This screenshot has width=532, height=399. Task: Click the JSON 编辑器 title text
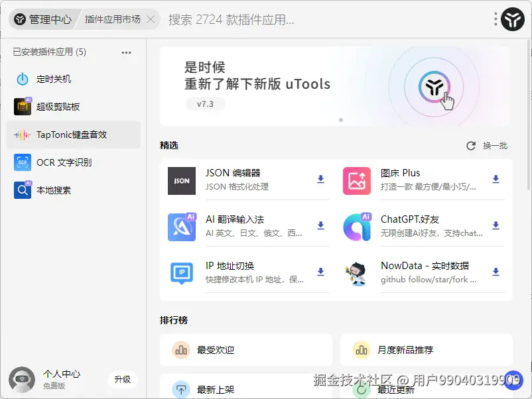tap(233, 173)
